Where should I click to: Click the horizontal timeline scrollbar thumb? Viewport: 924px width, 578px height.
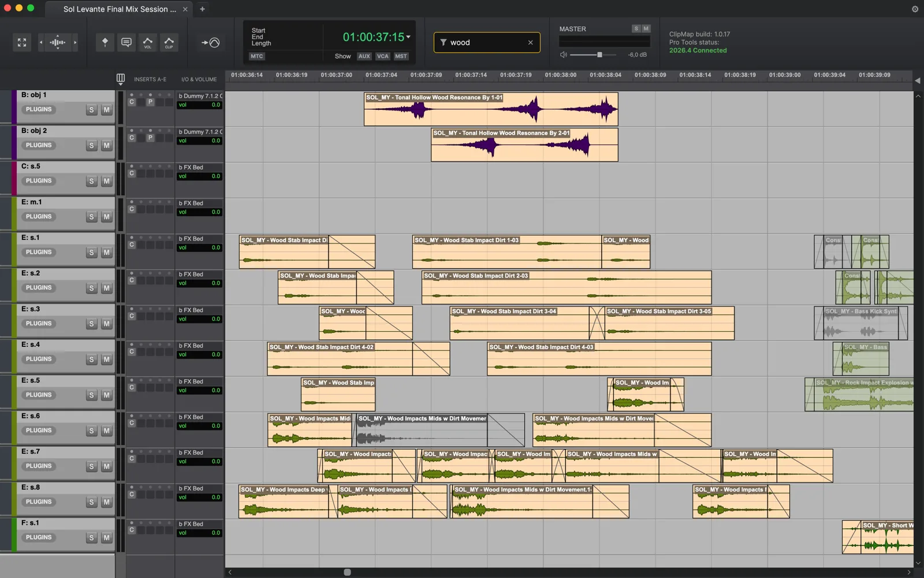pos(347,572)
